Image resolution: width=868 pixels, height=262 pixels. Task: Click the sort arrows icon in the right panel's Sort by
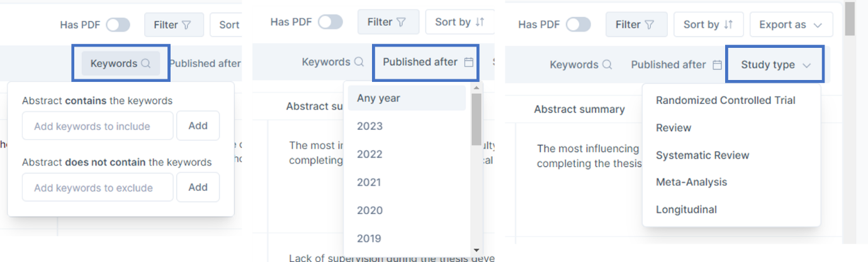729,25
